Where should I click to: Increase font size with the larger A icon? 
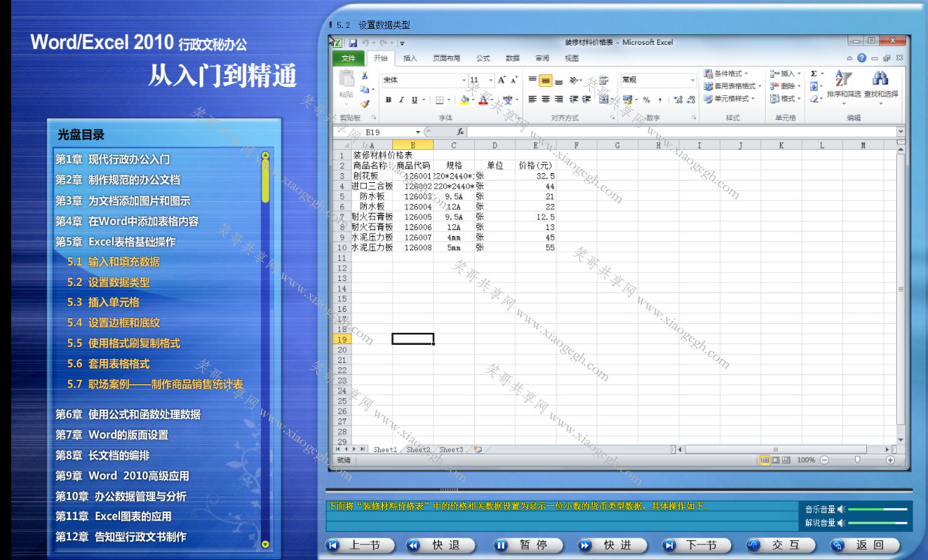coord(502,80)
